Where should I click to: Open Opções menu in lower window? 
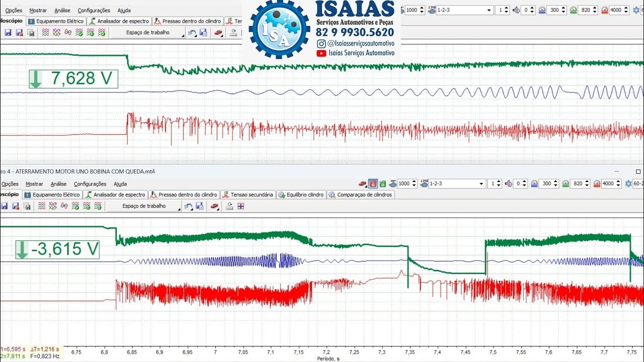(x=10, y=184)
